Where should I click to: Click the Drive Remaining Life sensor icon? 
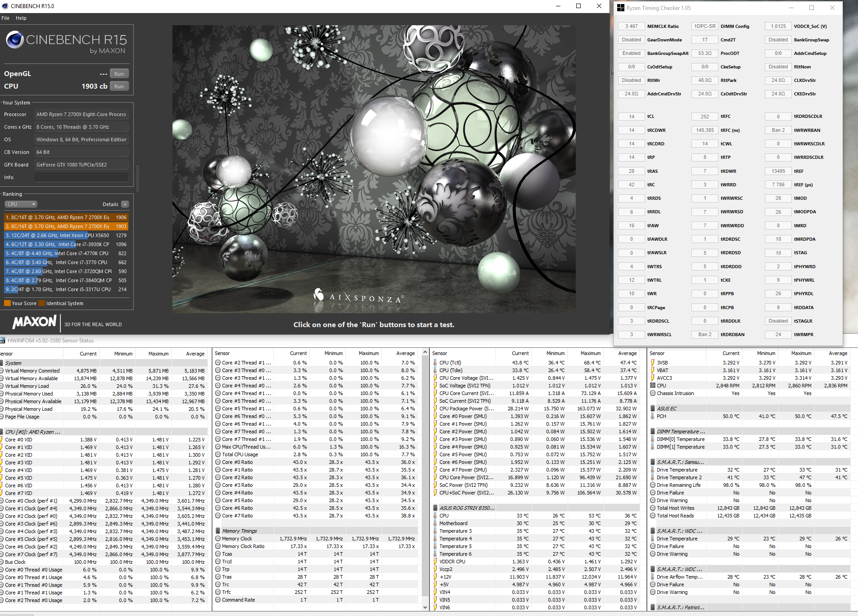653,485
